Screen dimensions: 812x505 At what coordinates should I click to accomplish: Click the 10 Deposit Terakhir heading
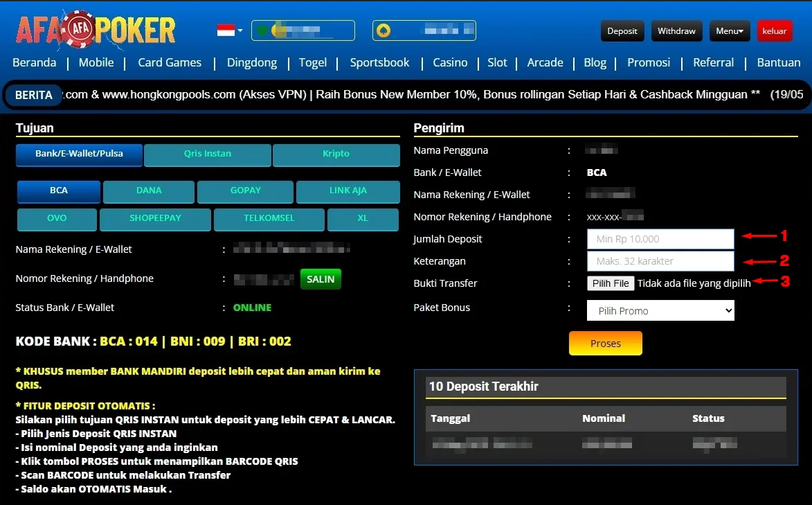(x=484, y=387)
